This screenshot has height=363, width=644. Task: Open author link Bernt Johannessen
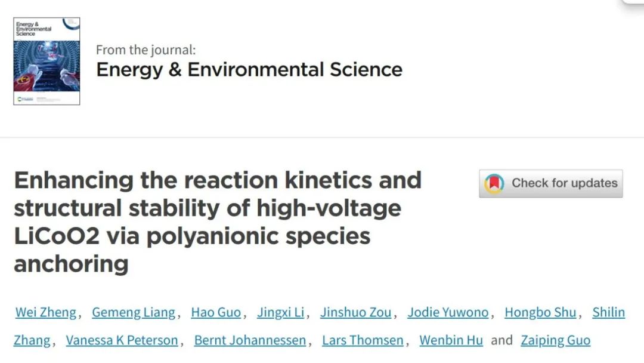point(250,340)
